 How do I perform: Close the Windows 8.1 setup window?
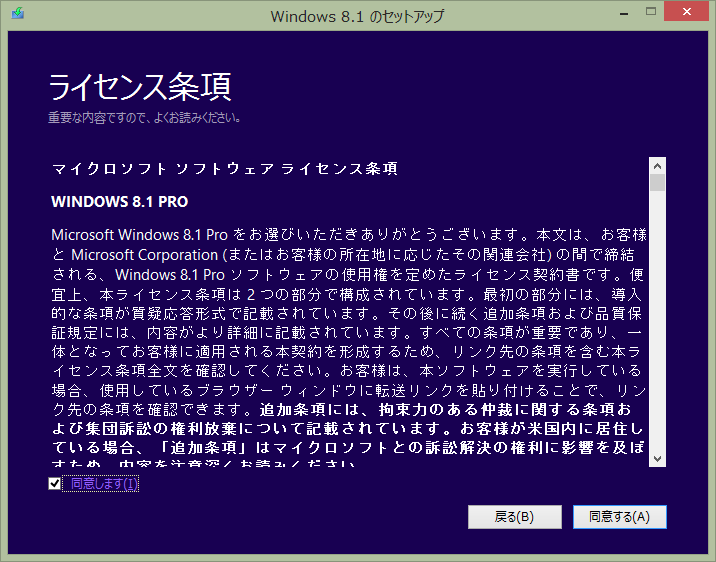point(686,11)
